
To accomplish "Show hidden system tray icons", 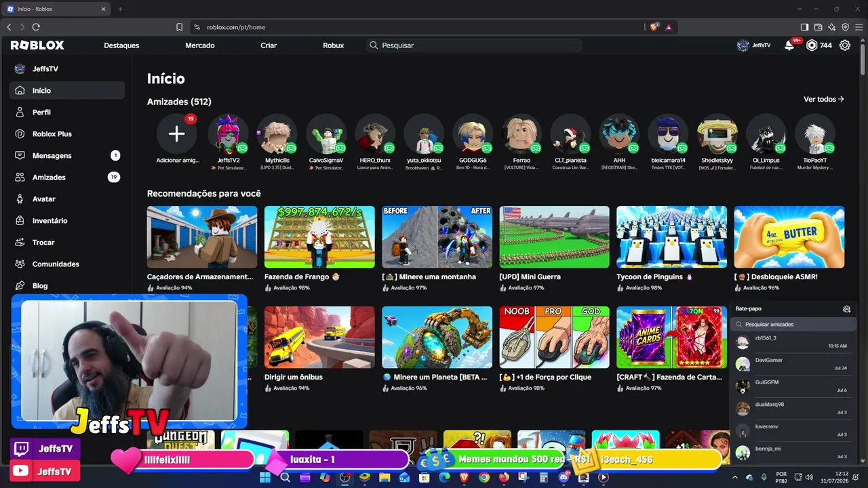I will pyautogui.click(x=735, y=477).
